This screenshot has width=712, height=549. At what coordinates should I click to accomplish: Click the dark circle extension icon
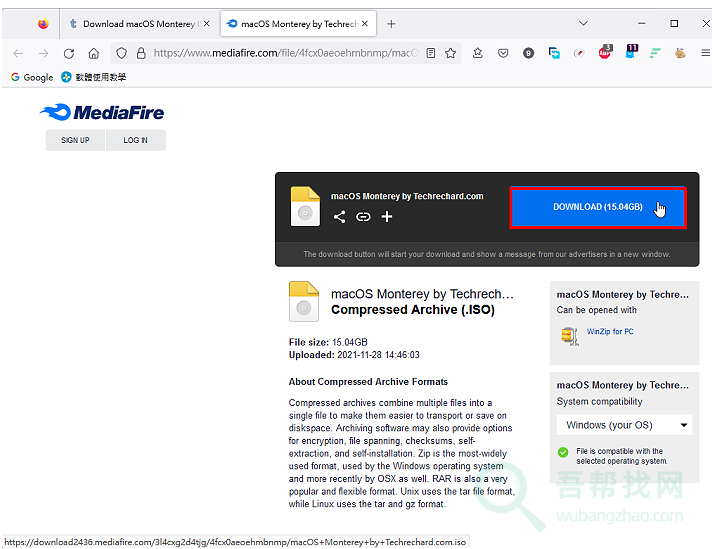click(528, 53)
